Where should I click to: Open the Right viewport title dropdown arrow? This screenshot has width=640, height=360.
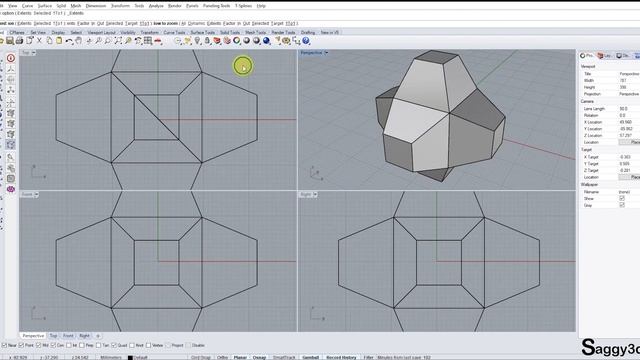315,195
